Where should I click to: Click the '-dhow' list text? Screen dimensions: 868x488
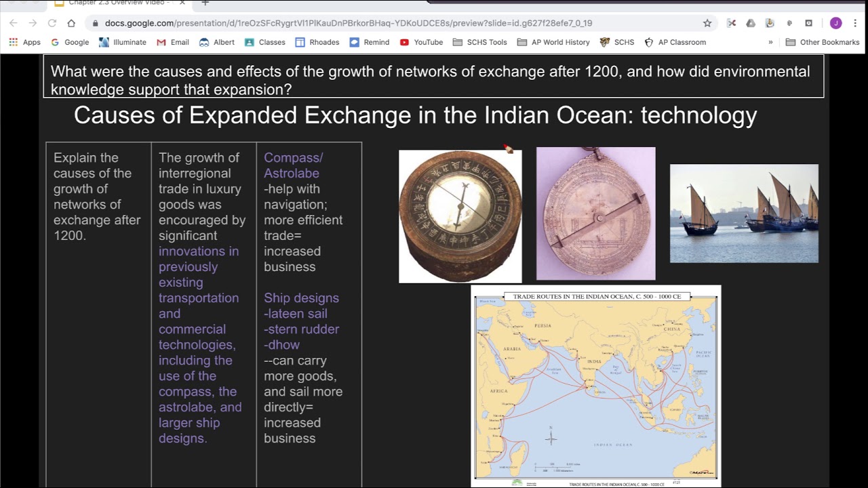(282, 344)
